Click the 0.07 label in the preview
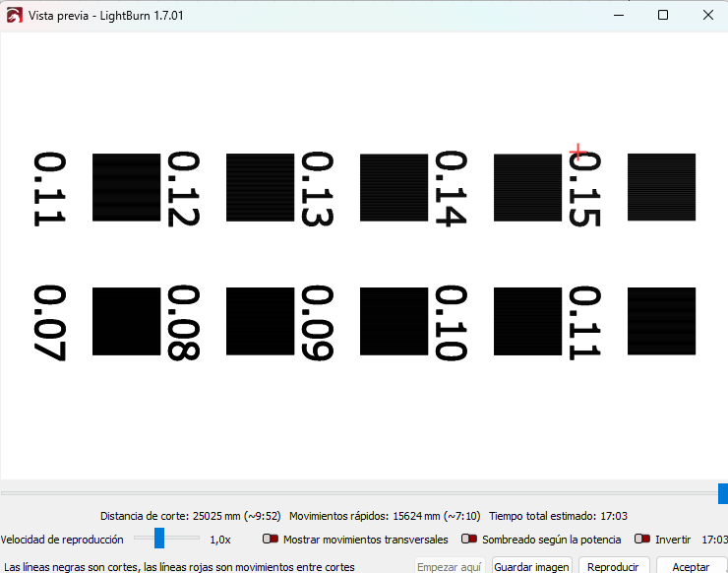728x573 pixels. tap(49, 323)
